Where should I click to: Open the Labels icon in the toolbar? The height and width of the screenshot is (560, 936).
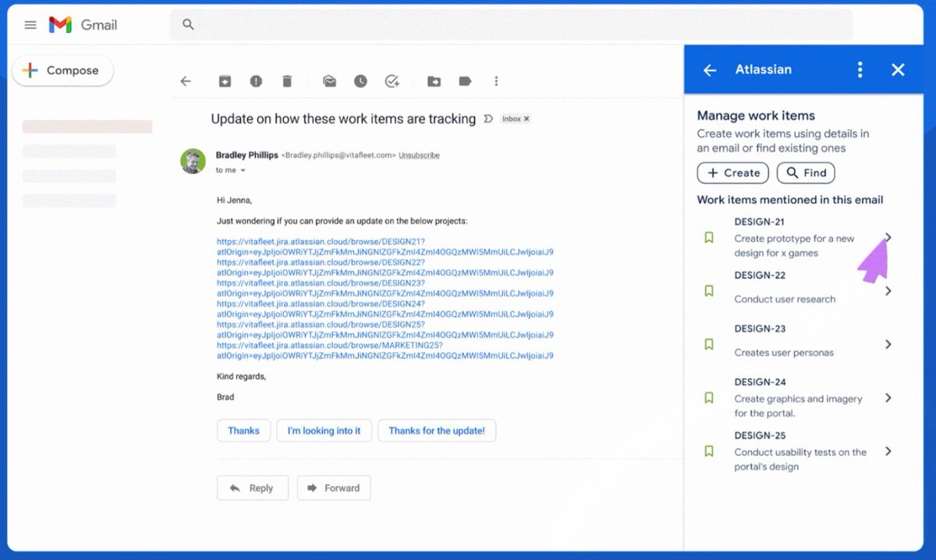[465, 81]
